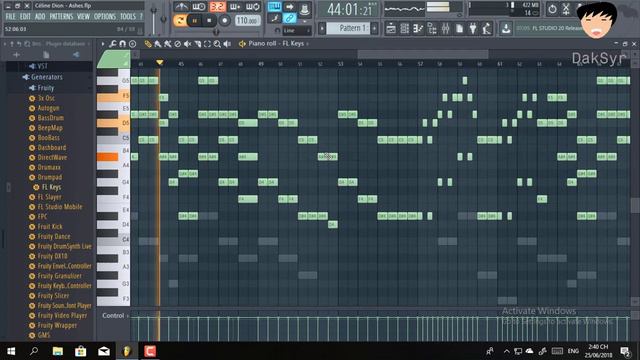Click the download content library icon
The image size is (640, 360).
506,29
